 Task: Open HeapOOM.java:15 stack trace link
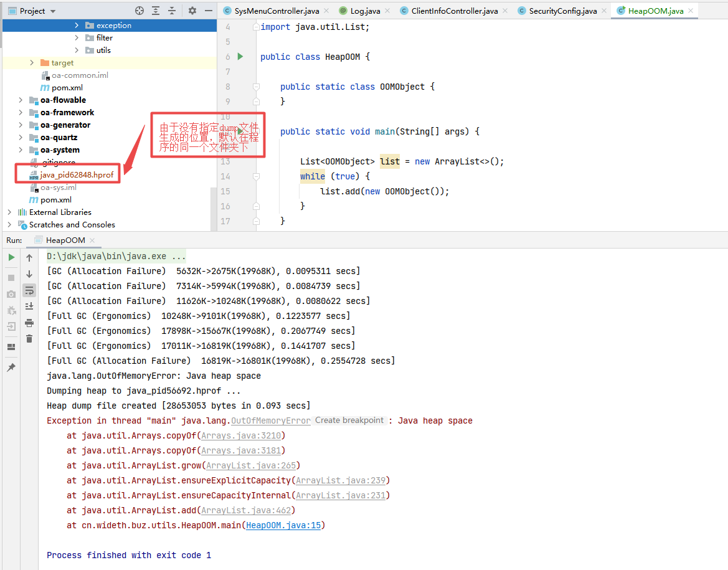283,525
